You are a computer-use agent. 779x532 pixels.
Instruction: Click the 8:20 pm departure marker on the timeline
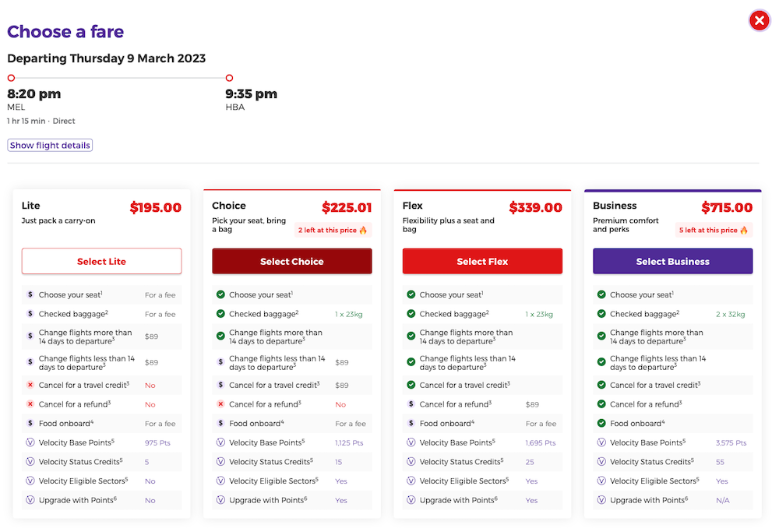(x=11, y=78)
